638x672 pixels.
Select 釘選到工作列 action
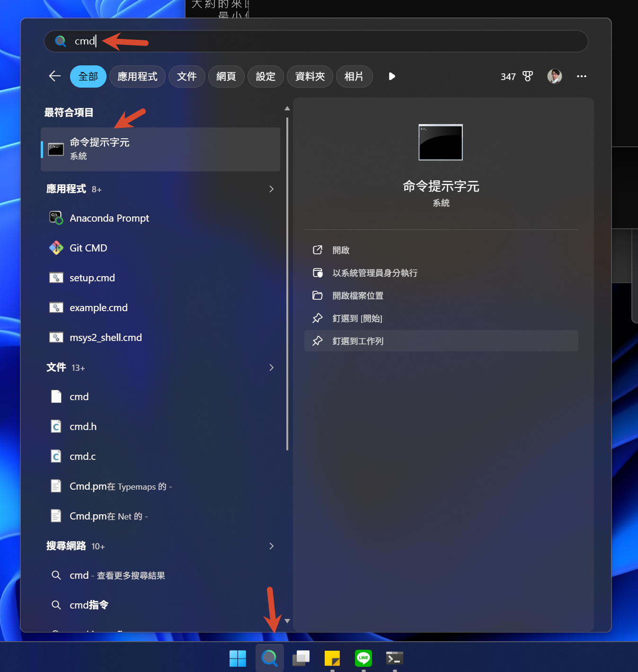point(441,341)
